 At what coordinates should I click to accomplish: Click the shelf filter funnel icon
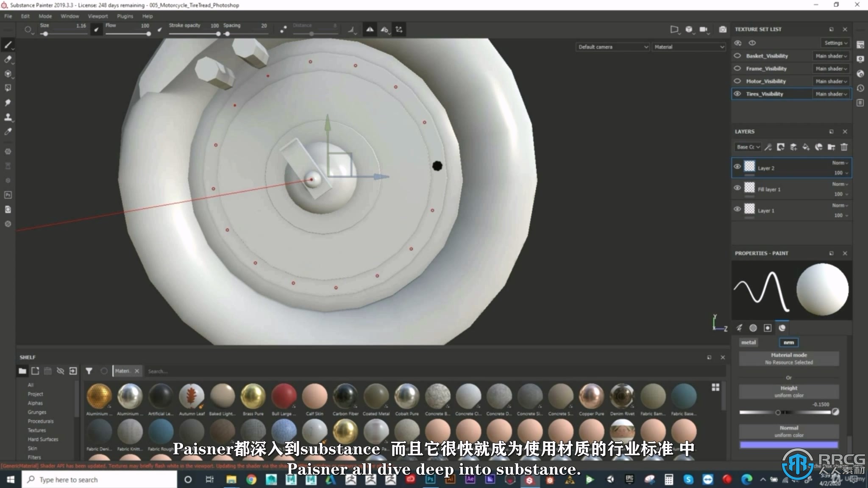pos(89,371)
